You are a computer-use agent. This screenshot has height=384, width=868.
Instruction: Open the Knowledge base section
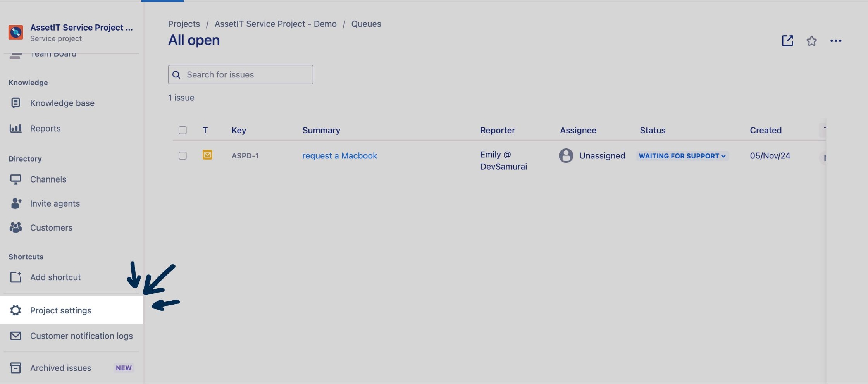click(x=62, y=103)
